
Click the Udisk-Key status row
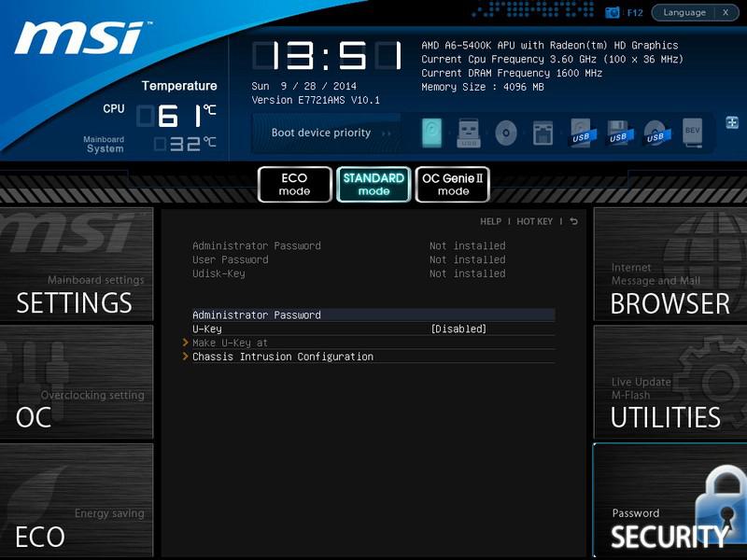tap(348, 273)
